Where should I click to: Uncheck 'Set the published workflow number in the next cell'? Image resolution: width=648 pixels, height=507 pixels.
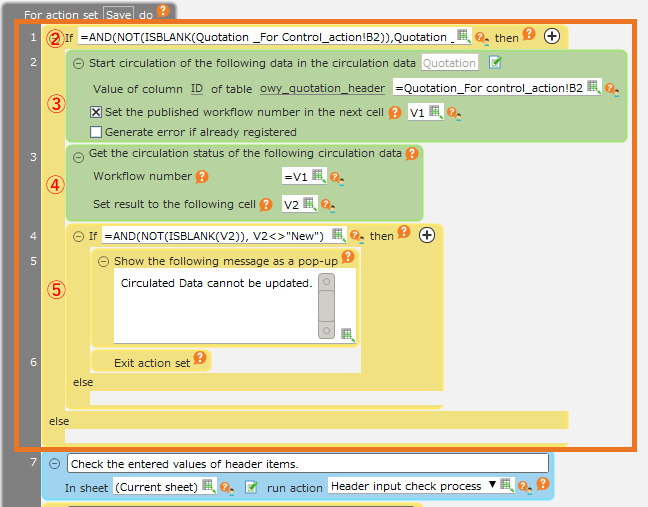(x=96, y=112)
